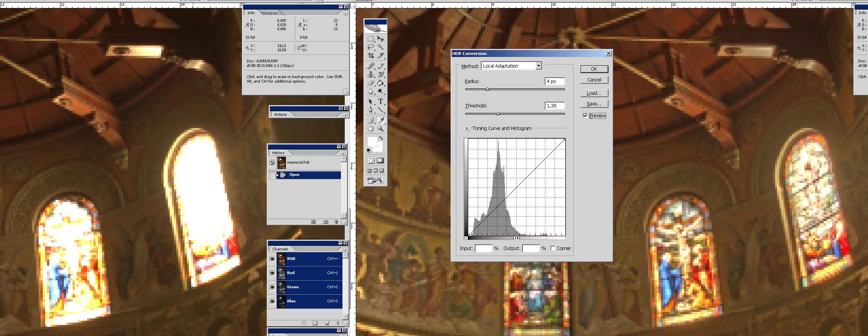Viewport: 868px width, 336px height.
Task: Switch to Standard Screen Mode in toolbox
Action: pos(370,170)
